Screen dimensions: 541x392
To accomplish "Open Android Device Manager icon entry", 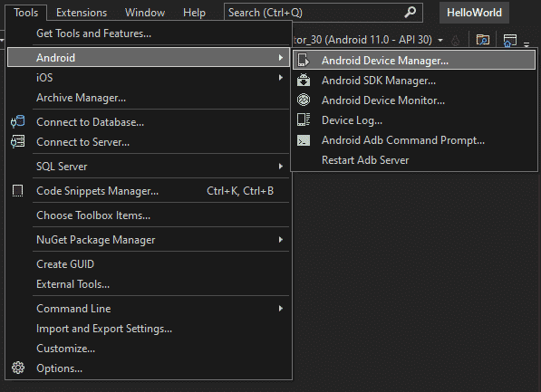I will [x=304, y=61].
